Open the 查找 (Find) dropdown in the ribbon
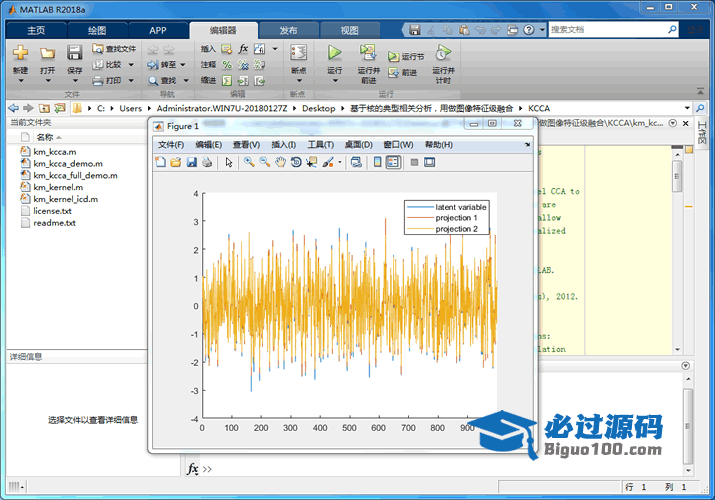This screenshot has width=715, height=500. click(x=186, y=81)
